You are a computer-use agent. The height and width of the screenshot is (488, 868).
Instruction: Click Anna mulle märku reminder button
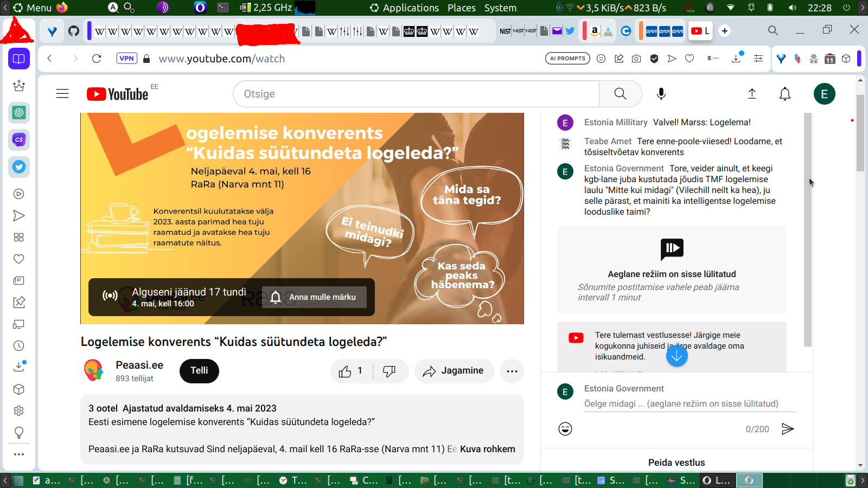click(314, 297)
